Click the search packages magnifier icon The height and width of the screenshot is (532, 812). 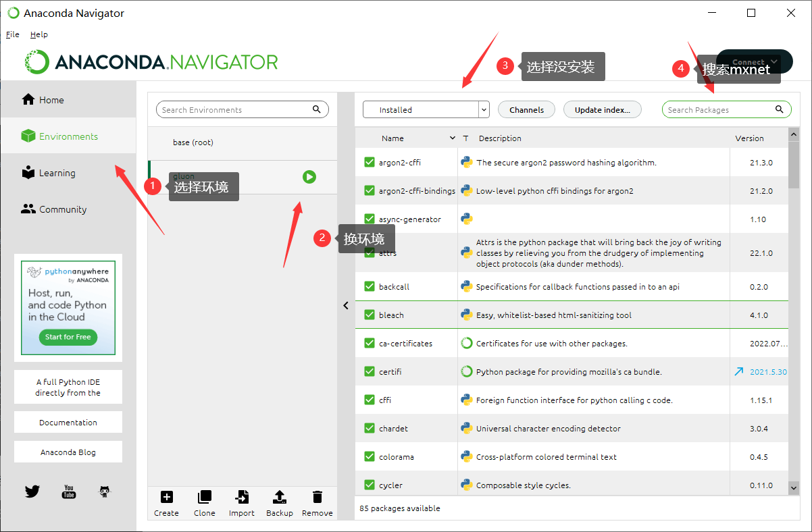click(x=779, y=109)
